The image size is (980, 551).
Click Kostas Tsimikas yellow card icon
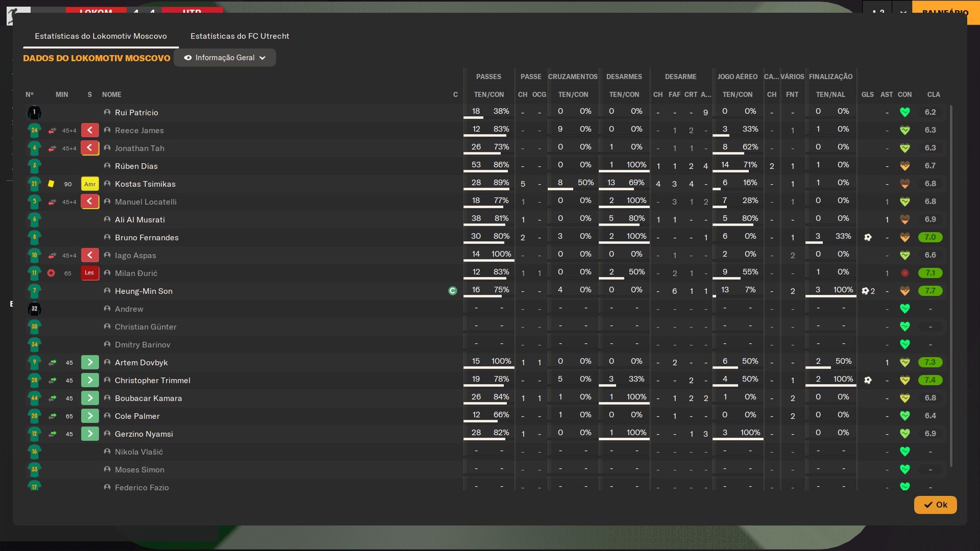[51, 184]
